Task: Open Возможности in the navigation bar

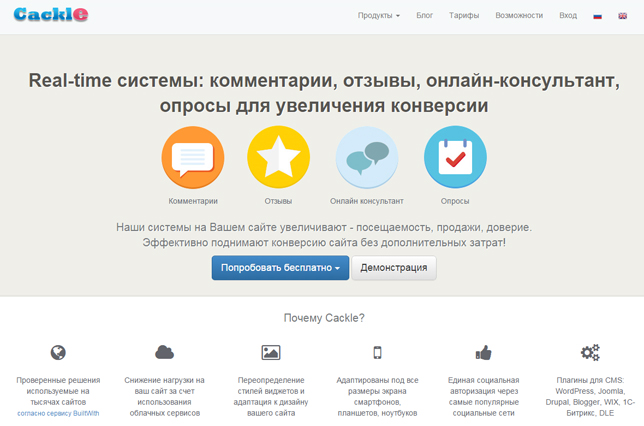Action: [519, 16]
